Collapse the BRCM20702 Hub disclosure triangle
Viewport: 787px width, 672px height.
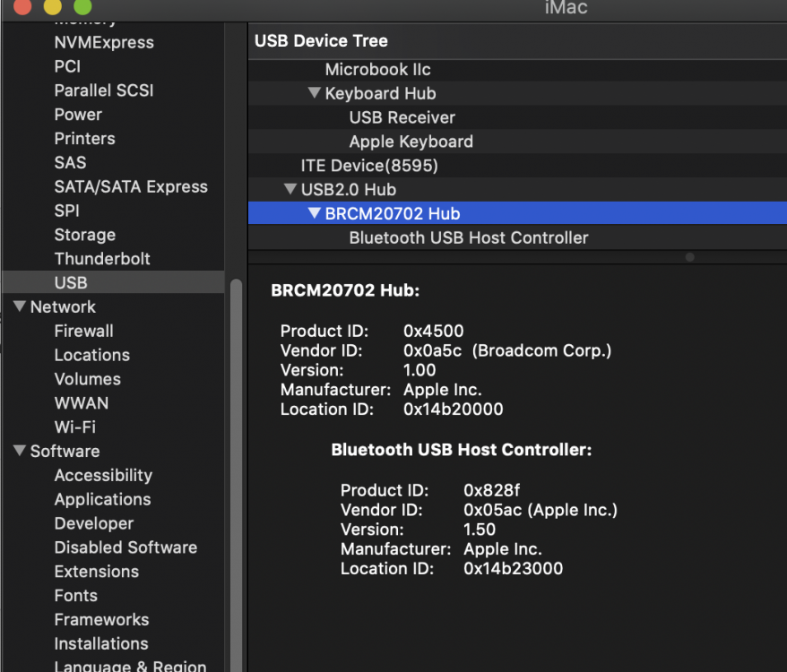click(x=315, y=212)
